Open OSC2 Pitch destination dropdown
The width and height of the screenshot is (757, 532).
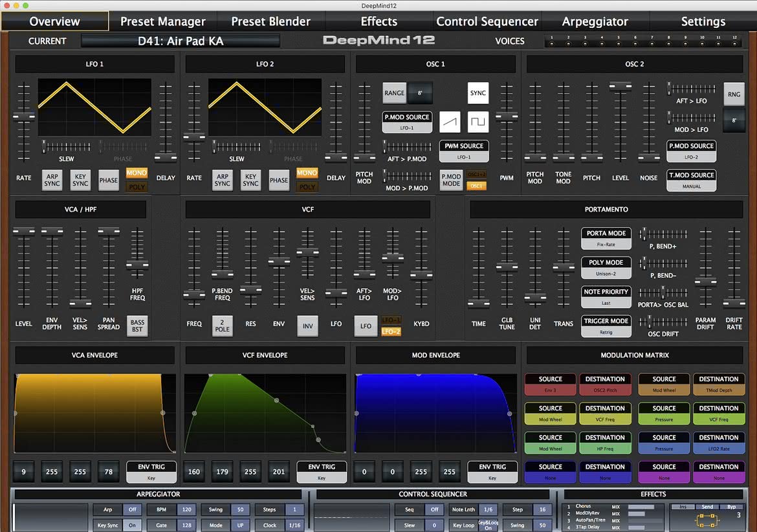tap(605, 384)
